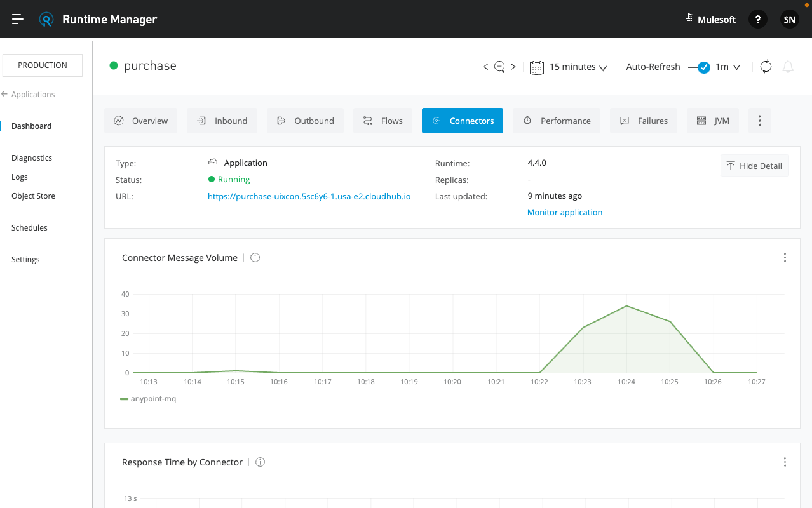This screenshot has height=508, width=812.
Task: Switch to the Performance tab
Action: (557, 121)
